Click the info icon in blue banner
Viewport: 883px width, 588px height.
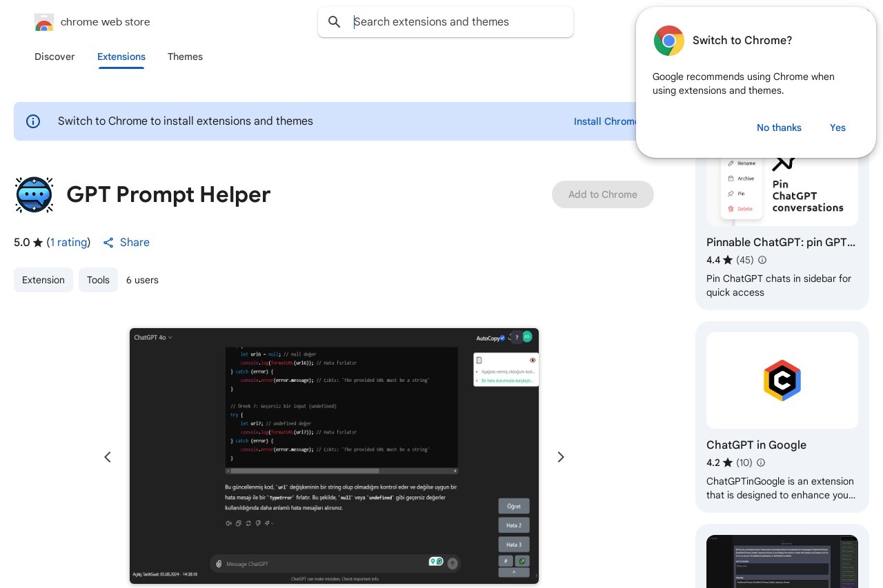33,121
